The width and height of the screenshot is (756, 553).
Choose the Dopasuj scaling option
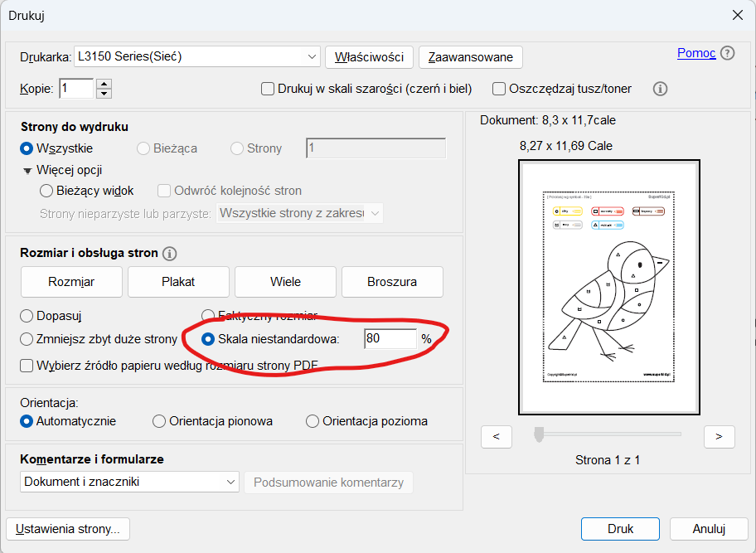click(x=27, y=316)
